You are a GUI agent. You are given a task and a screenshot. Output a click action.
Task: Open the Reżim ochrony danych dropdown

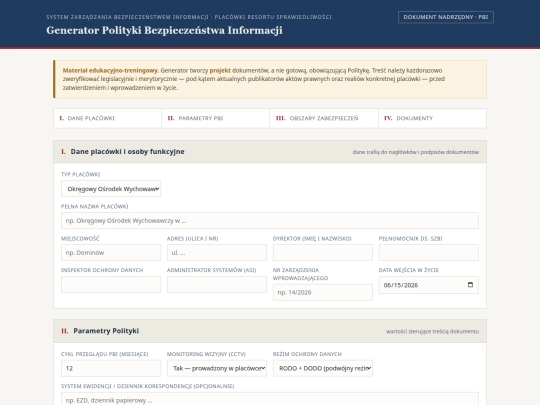click(323, 368)
